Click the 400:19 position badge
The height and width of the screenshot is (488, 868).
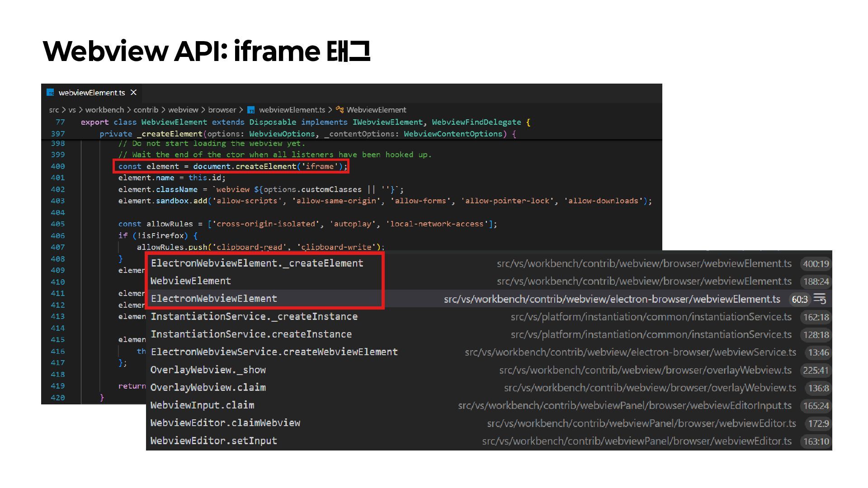coord(816,264)
